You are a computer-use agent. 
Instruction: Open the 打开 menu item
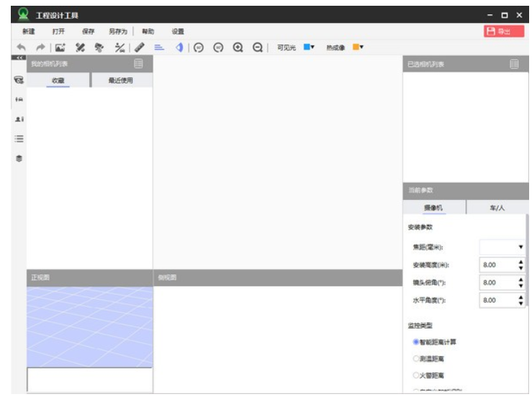point(58,32)
